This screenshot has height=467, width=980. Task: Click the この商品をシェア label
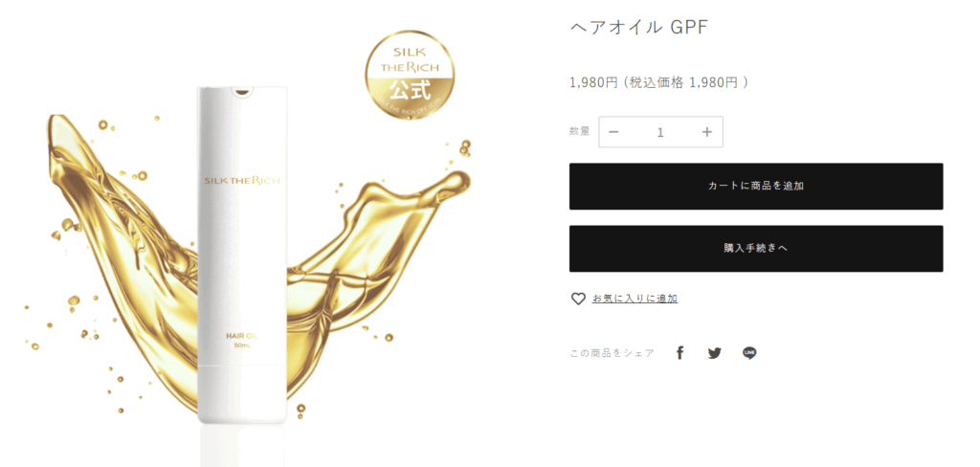point(612,353)
